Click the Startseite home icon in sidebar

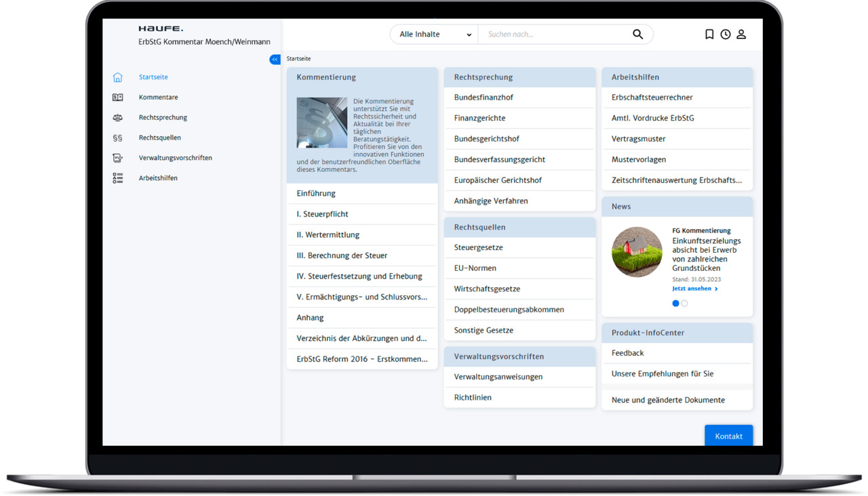[x=118, y=77]
